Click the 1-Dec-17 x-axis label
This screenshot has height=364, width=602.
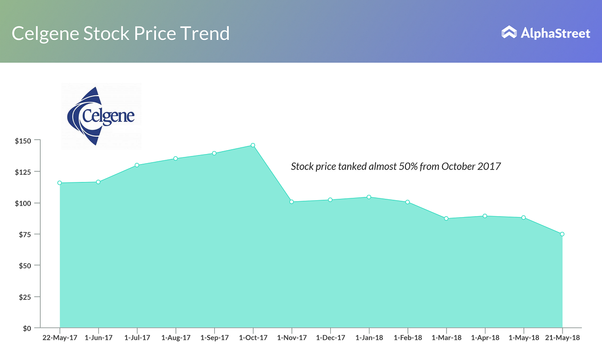(x=330, y=338)
